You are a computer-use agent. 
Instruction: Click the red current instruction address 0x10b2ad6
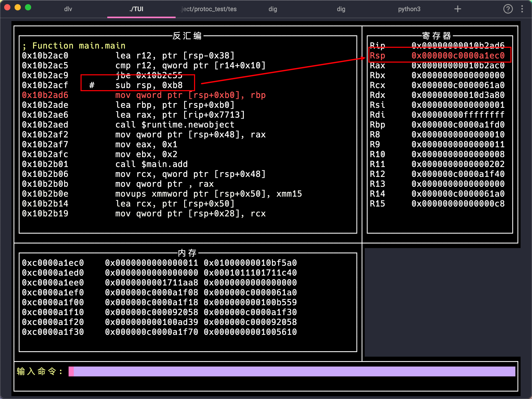pos(45,95)
